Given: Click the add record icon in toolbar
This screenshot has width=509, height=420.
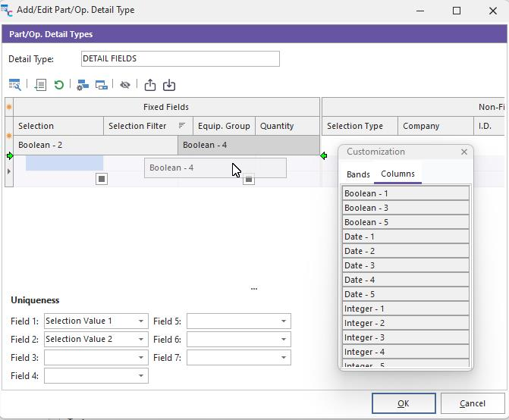Looking at the screenshot, I should tap(41, 85).
